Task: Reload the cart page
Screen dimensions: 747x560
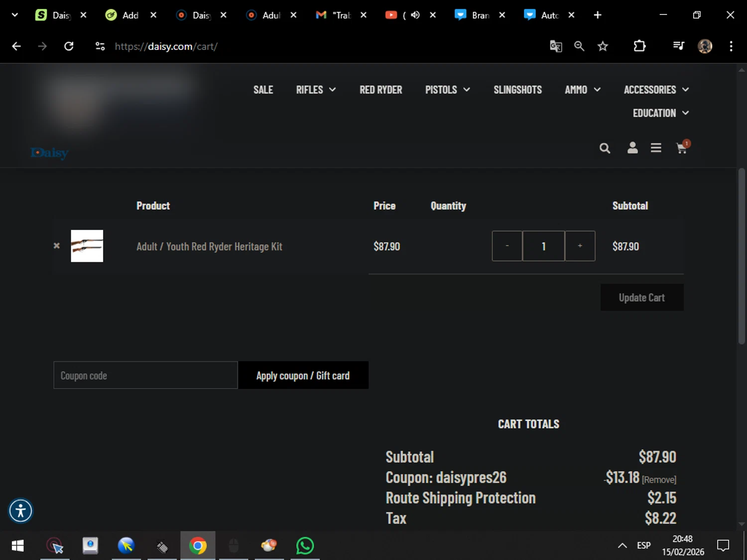Action: coord(69,46)
